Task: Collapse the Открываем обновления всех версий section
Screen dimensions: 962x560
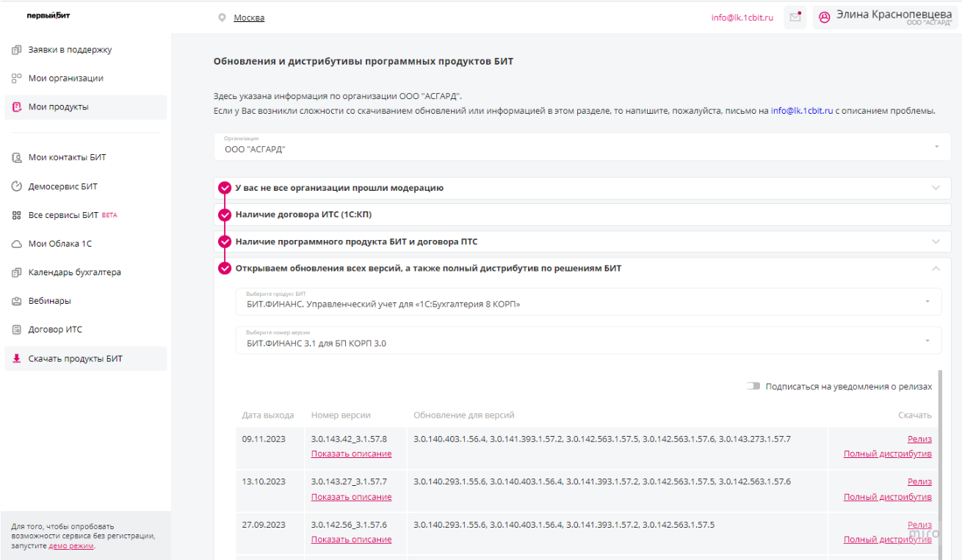Action: click(936, 269)
